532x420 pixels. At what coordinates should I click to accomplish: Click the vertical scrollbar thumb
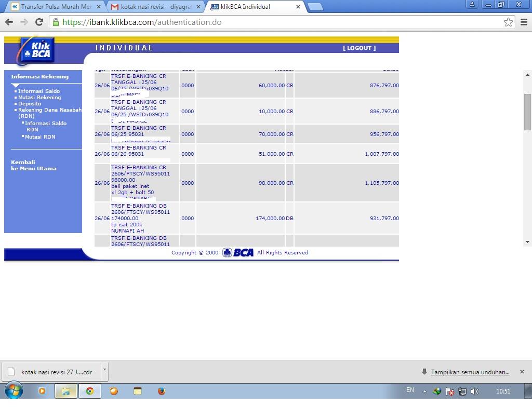tap(527, 112)
